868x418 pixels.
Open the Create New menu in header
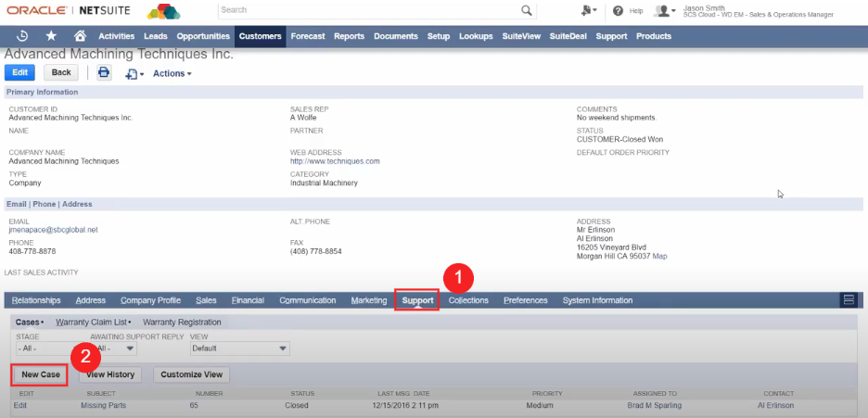(x=589, y=10)
